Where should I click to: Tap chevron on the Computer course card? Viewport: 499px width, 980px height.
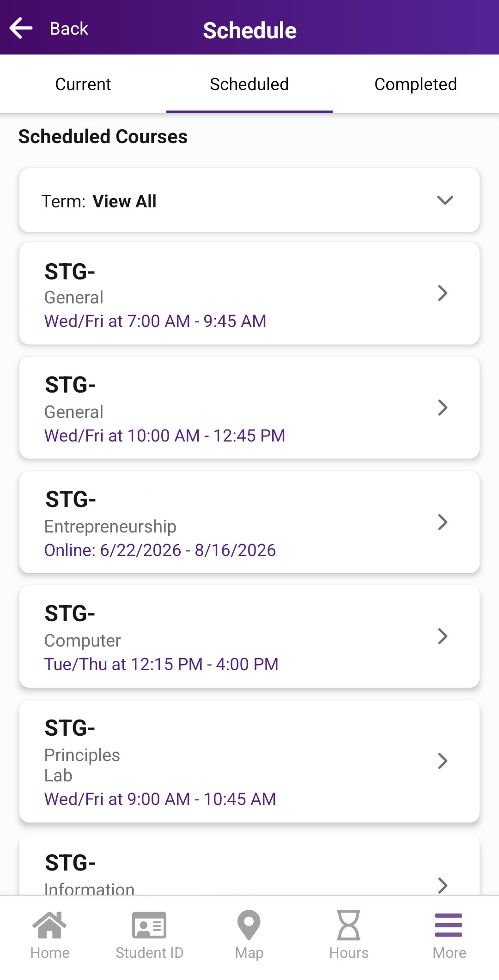tap(443, 636)
